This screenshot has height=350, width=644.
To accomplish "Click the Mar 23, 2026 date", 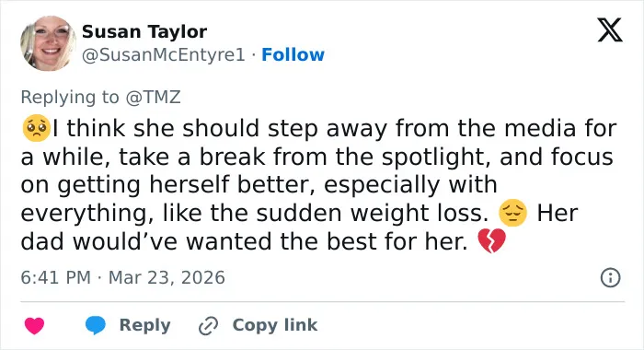I will click(167, 277).
